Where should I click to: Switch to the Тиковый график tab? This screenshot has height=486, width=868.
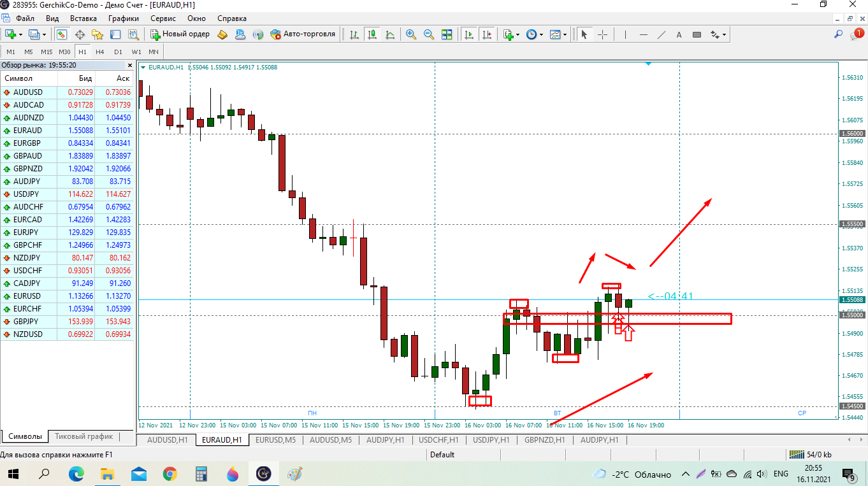click(x=84, y=436)
